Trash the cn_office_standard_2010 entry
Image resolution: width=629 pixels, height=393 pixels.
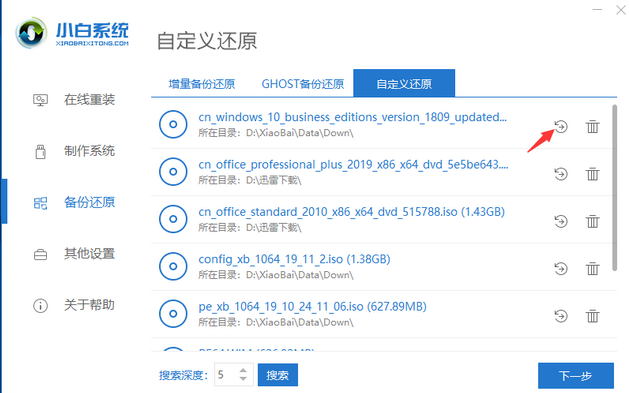pyautogui.click(x=592, y=221)
